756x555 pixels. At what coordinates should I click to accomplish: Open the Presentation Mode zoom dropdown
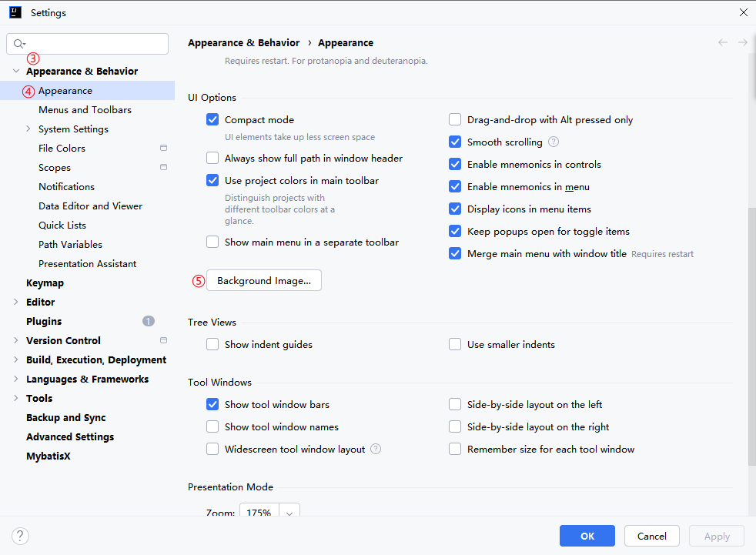pyautogui.click(x=289, y=512)
